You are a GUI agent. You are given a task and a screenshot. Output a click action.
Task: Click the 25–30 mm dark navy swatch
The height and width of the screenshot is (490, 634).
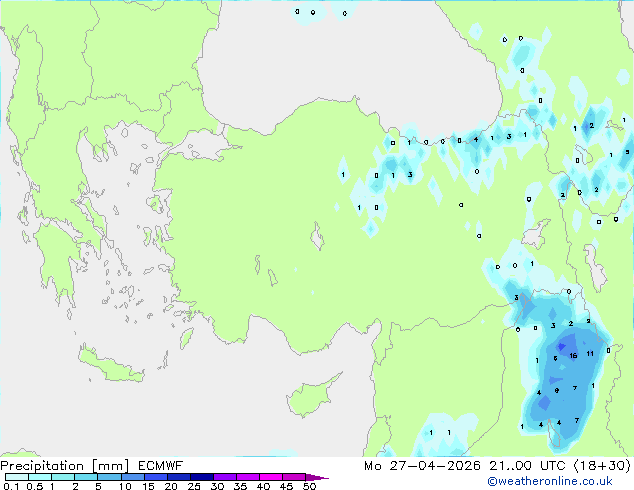202,477
